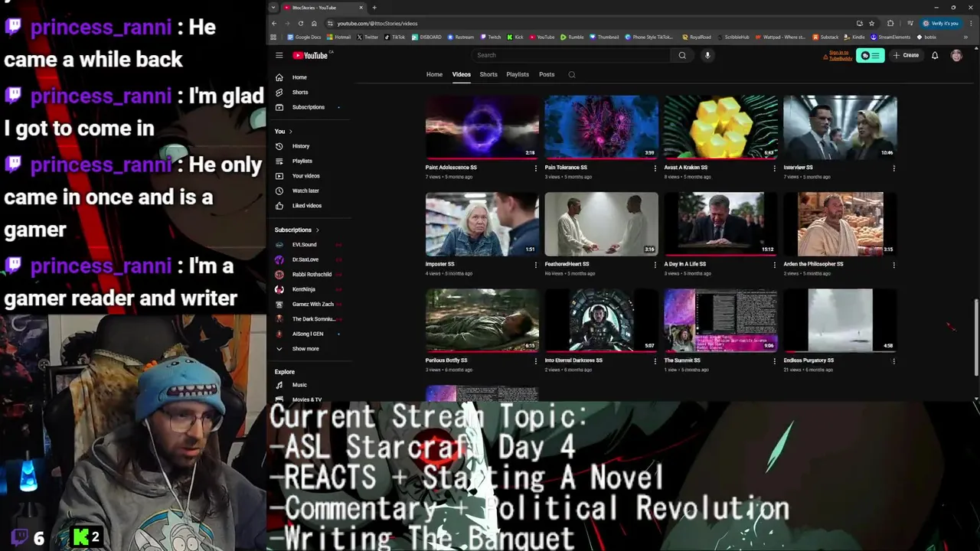
Task: Open options menu for Paint Adolescence SS
Action: tap(536, 168)
